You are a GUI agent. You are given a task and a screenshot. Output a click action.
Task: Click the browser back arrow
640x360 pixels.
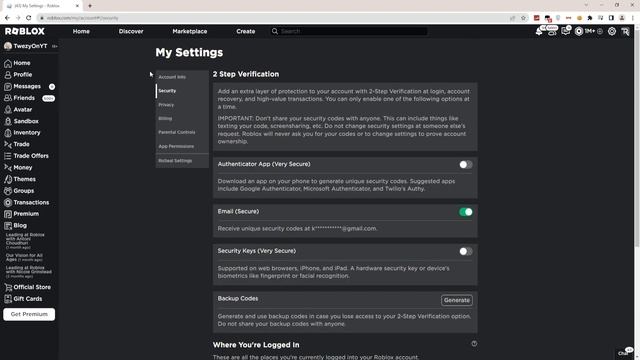point(7,18)
